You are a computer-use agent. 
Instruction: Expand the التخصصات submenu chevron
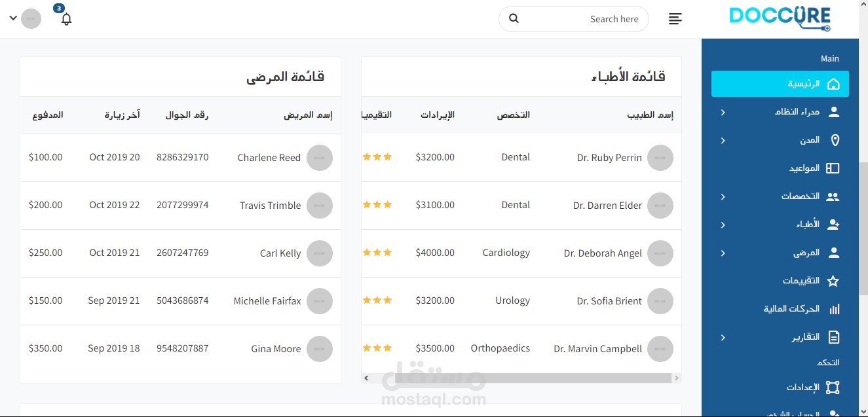pyautogui.click(x=723, y=196)
